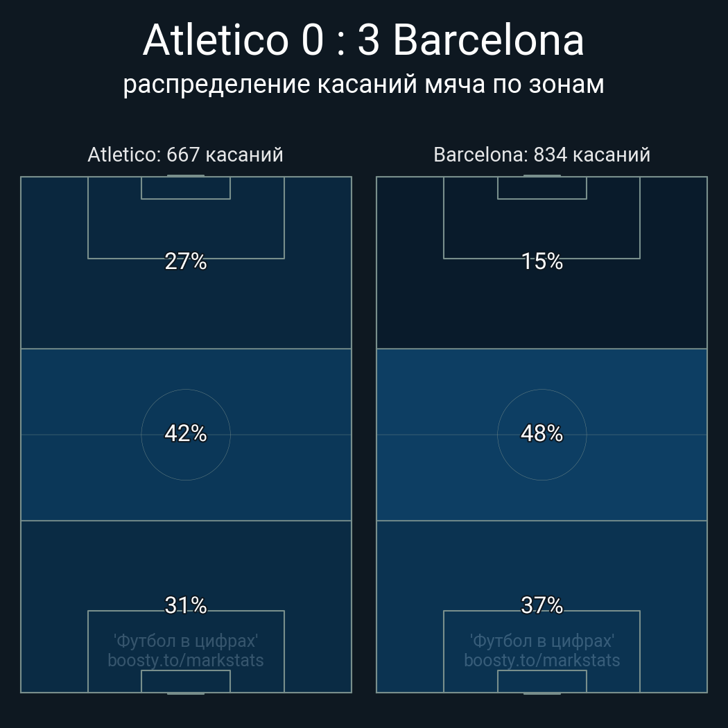This screenshot has height=728, width=728.
Task: Select the "Atletico: 667 касаний" heading
Action: pos(185,155)
